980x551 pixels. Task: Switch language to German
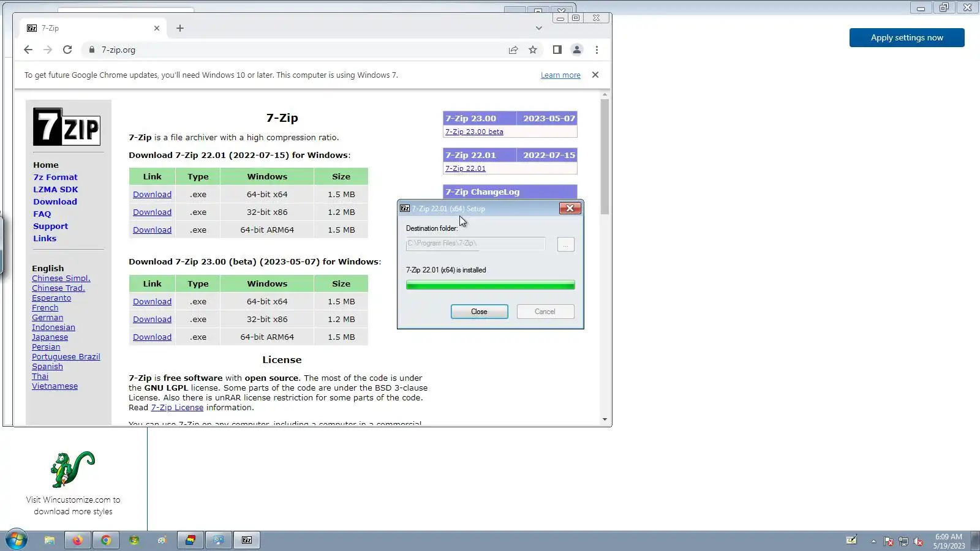tap(48, 317)
